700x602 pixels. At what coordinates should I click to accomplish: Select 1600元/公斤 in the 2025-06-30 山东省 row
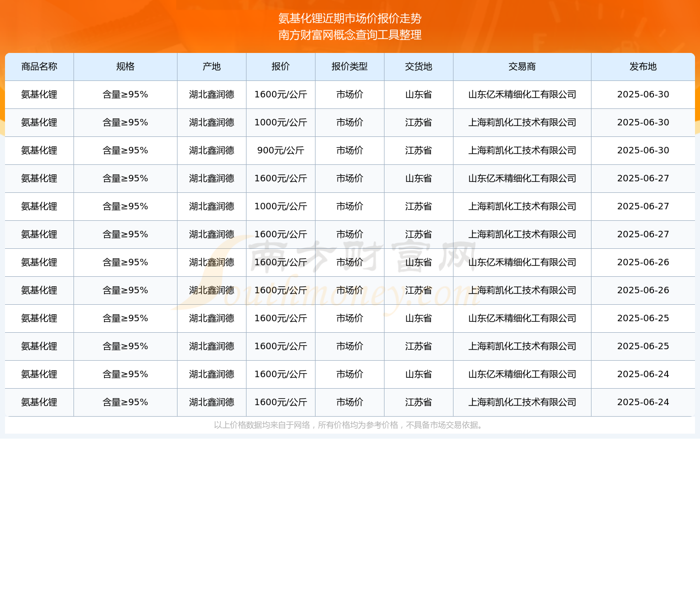coord(280,94)
